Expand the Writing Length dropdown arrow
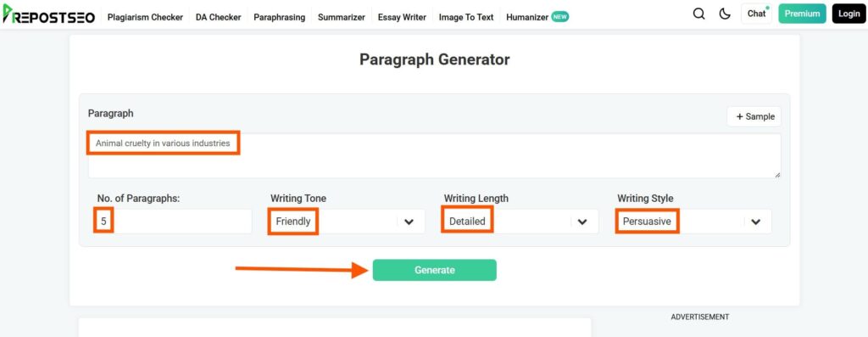Screen dimensions: 868x337 pyautogui.click(x=582, y=222)
